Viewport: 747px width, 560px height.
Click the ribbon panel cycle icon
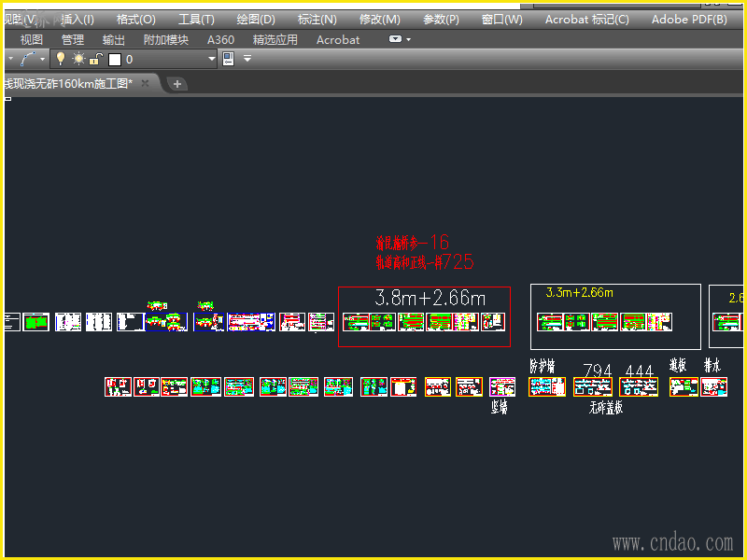(395, 39)
